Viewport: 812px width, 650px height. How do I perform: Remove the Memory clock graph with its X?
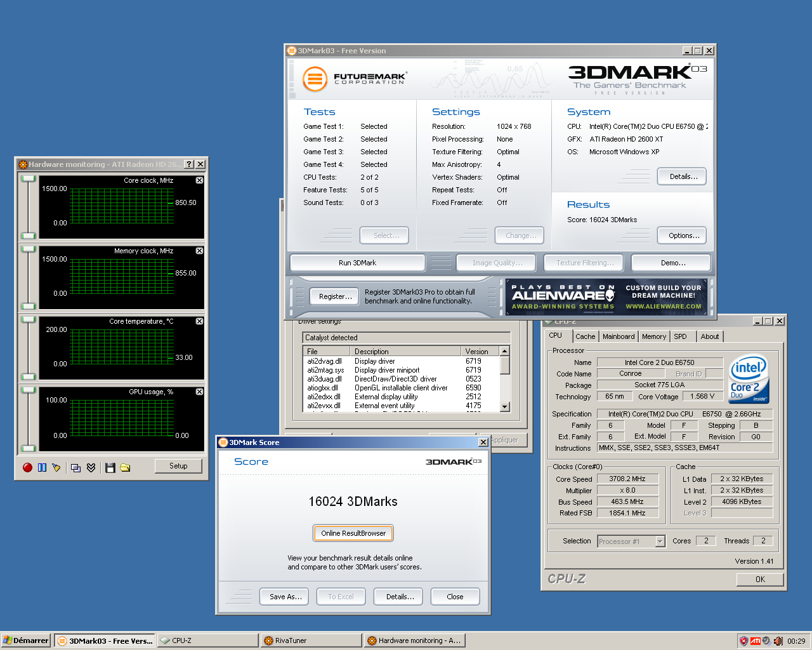[x=199, y=251]
